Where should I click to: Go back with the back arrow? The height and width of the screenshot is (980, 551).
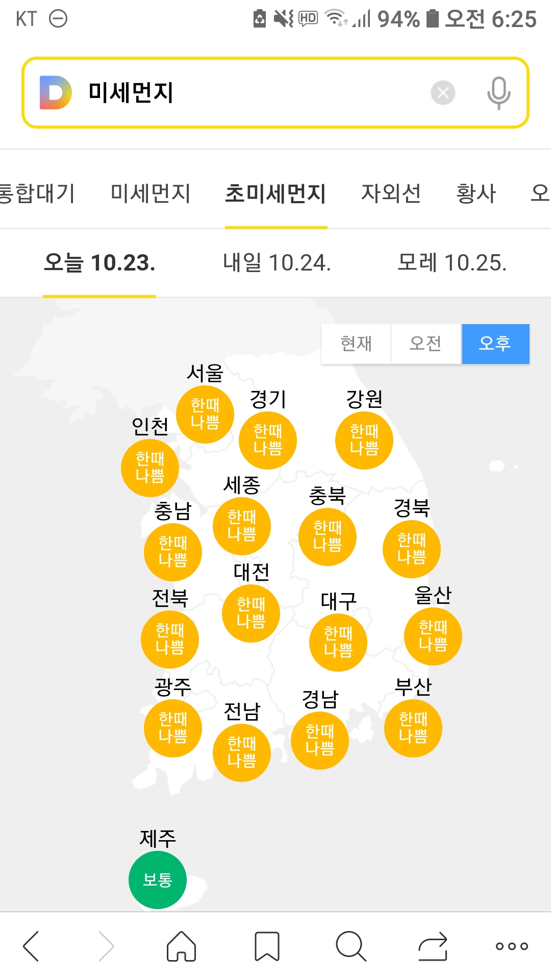[x=32, y=946]
